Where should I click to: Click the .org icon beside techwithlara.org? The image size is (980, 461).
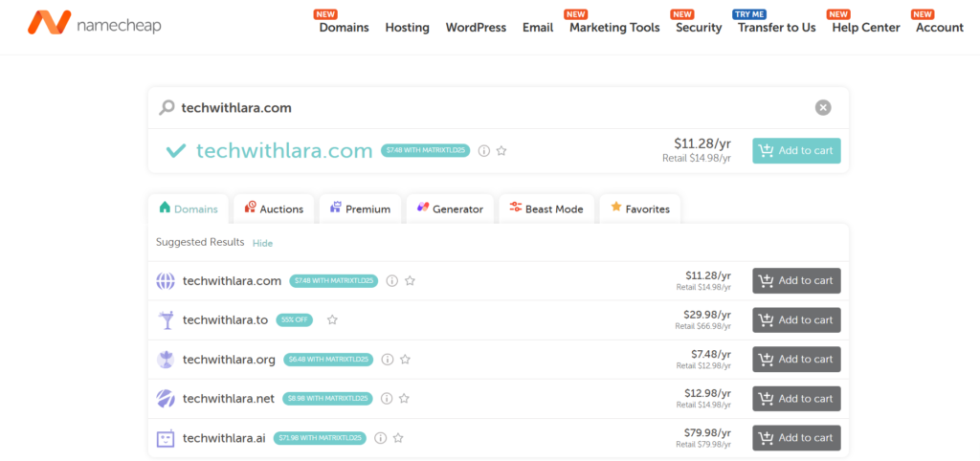166,360
